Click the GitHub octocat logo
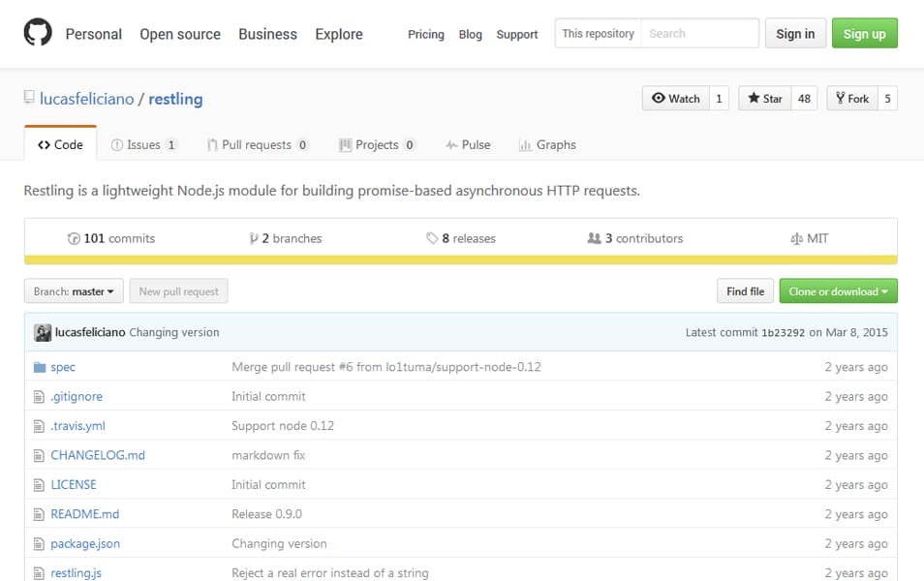924x581 pixels. pyautogui.click(x=38, y=34)
